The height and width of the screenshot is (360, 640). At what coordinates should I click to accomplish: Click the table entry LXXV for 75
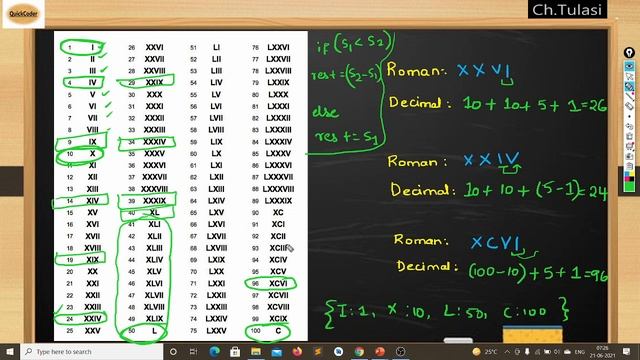click(x=216, y=331)
